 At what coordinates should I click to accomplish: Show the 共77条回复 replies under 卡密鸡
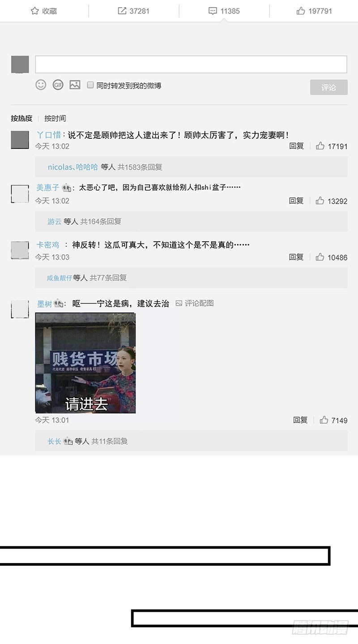(x=108, y=277)
